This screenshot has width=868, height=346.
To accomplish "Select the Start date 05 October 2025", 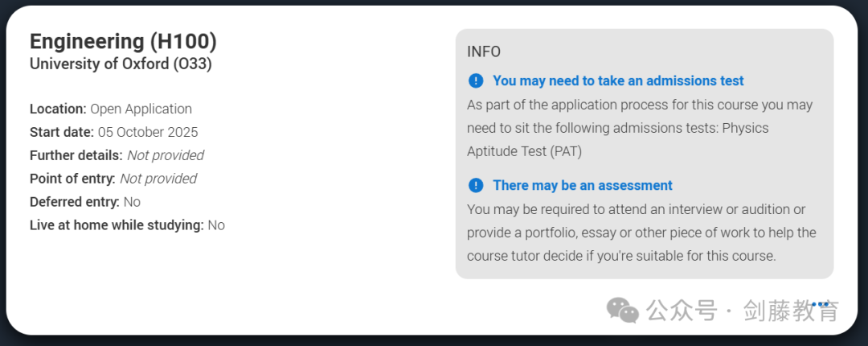I will click(x=114, y=132).
